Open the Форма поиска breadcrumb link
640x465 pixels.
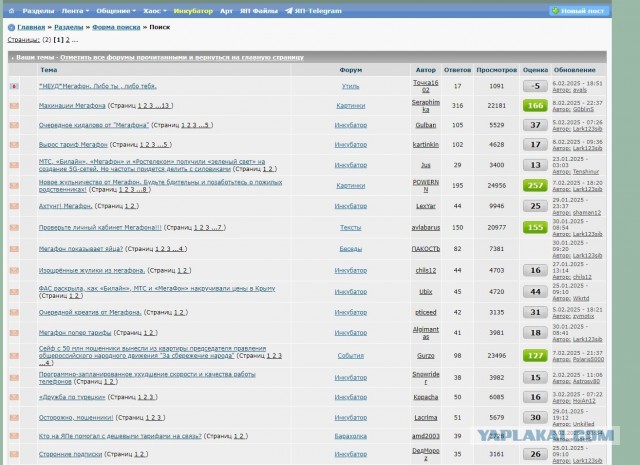(116, 27)
